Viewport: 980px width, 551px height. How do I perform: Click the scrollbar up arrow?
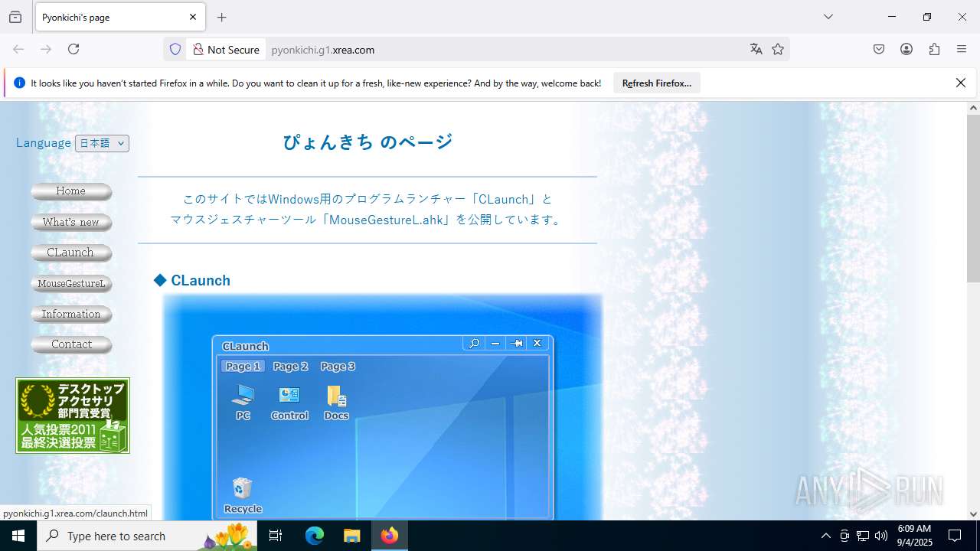point(973,108)
